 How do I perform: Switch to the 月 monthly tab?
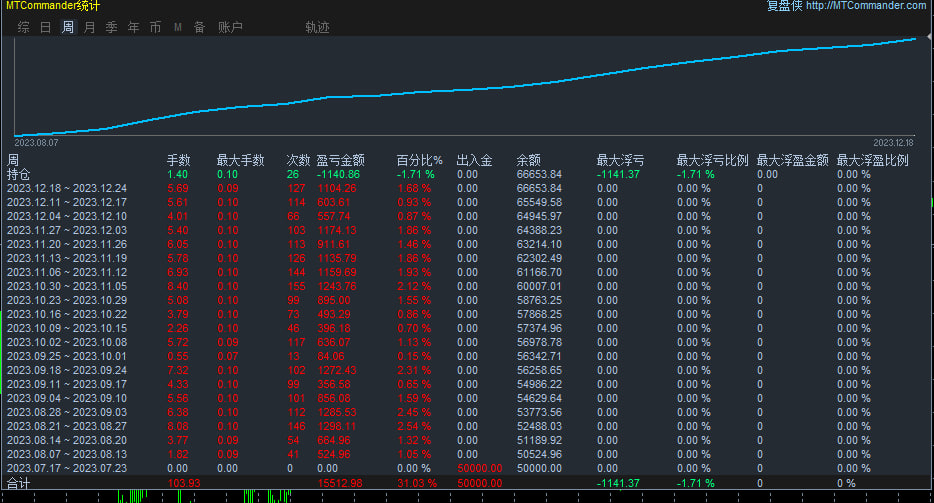coord(89,27)
